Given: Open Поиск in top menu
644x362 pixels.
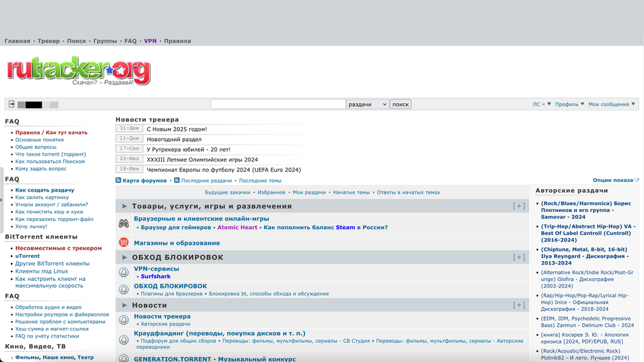Looking at the screenshot, I should tap(76, 41).
